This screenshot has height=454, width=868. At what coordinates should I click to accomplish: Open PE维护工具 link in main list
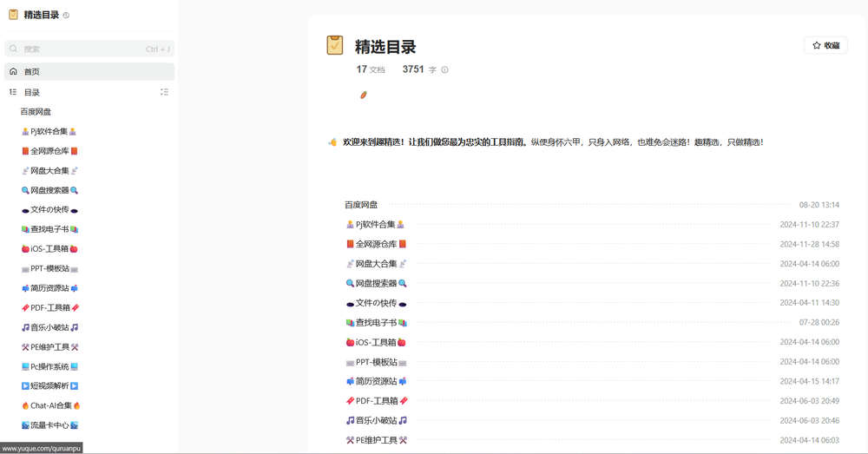[377, 440]
